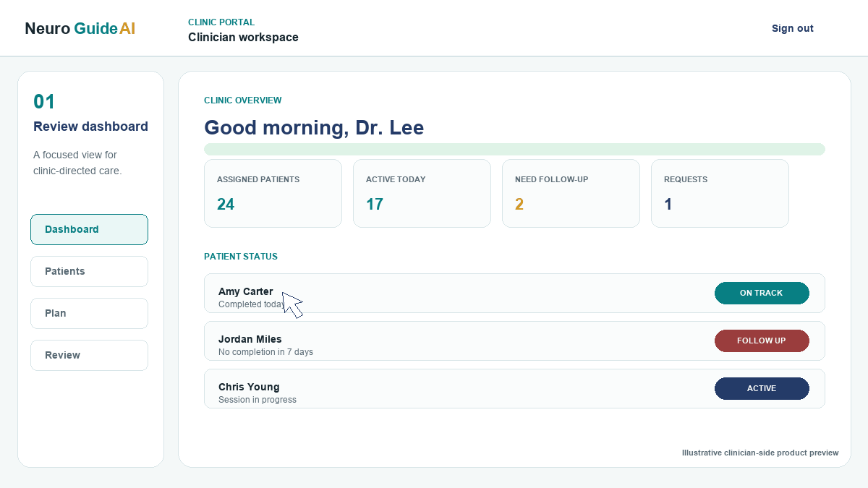Click the 'PATIENT STATUS' section label
868x488 pixels.
pos(241,257)
